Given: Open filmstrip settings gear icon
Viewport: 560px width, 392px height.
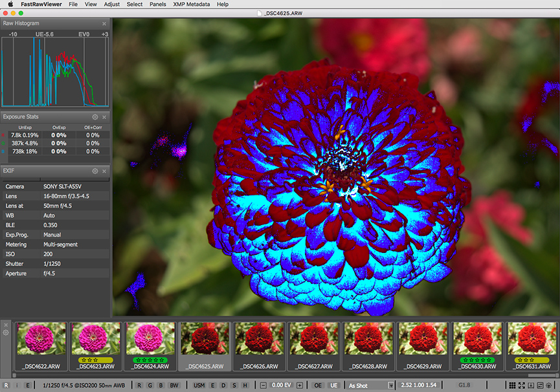Looking at the screenshot, I should coord(6,333).
